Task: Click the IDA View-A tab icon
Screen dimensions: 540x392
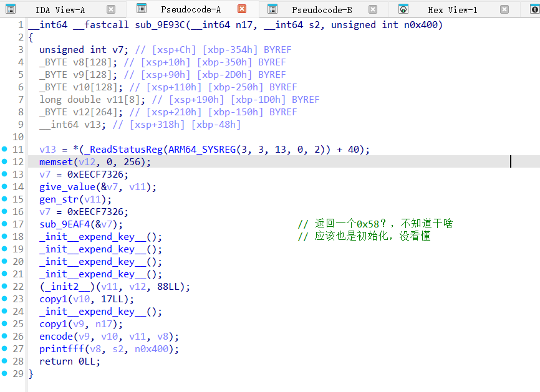Action: [x=11, y=9]
